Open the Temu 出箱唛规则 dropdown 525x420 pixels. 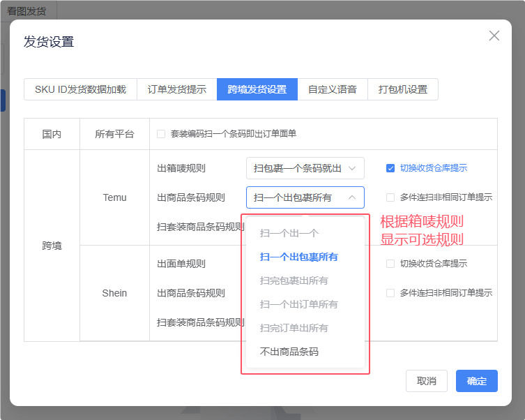pyautogui.click(x=305, y=168)
